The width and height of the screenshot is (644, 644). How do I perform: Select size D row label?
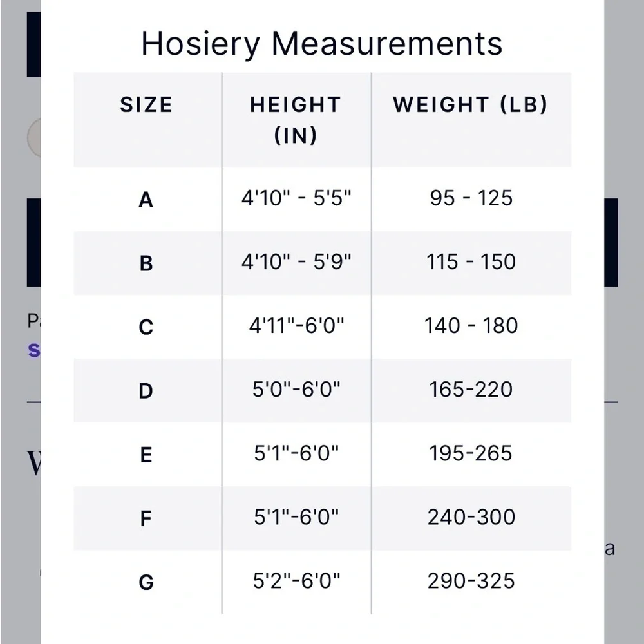click(146, 391)
